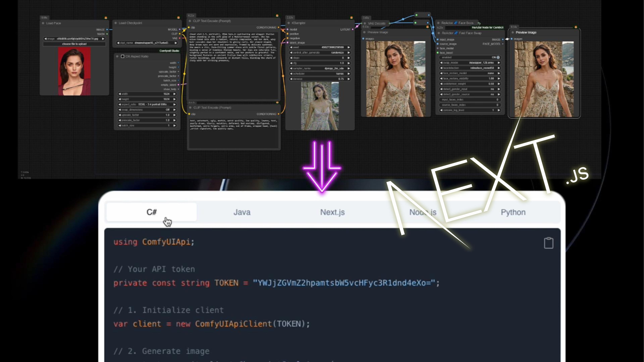Open the ckpt_name checkpoint dropdown
This screenshot has height=362, width=644.
click(147, 43)
